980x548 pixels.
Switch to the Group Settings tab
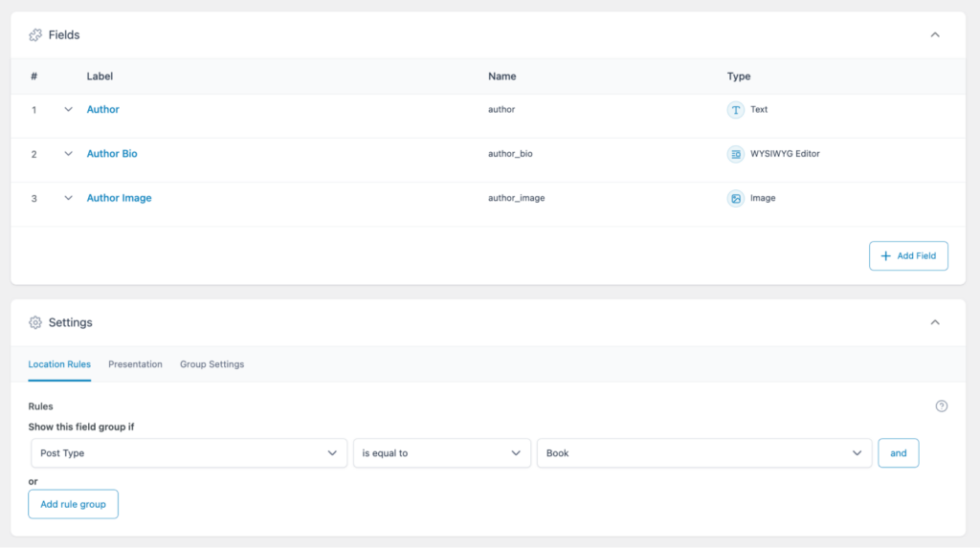(212, 364)
